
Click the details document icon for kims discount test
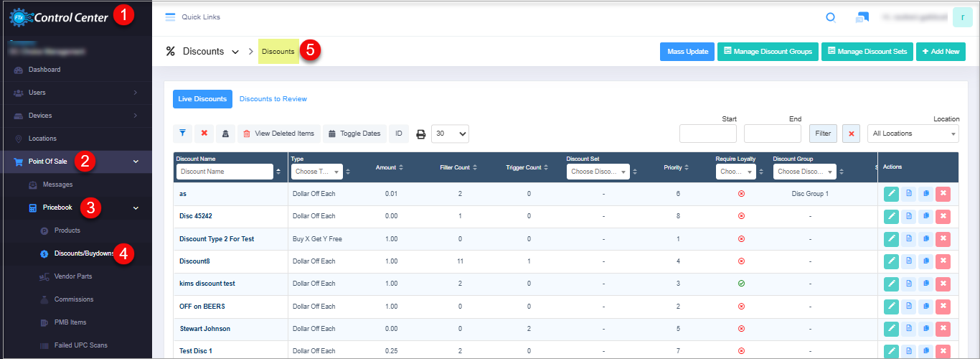tap(908, 284)
